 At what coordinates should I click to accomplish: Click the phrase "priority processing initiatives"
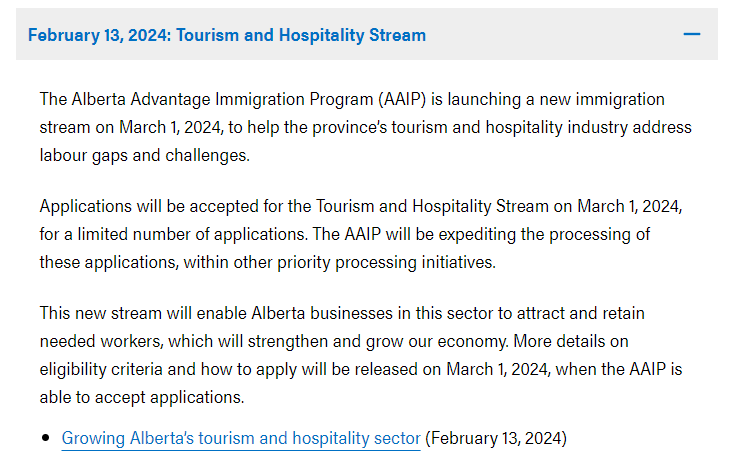coord(403,262)
